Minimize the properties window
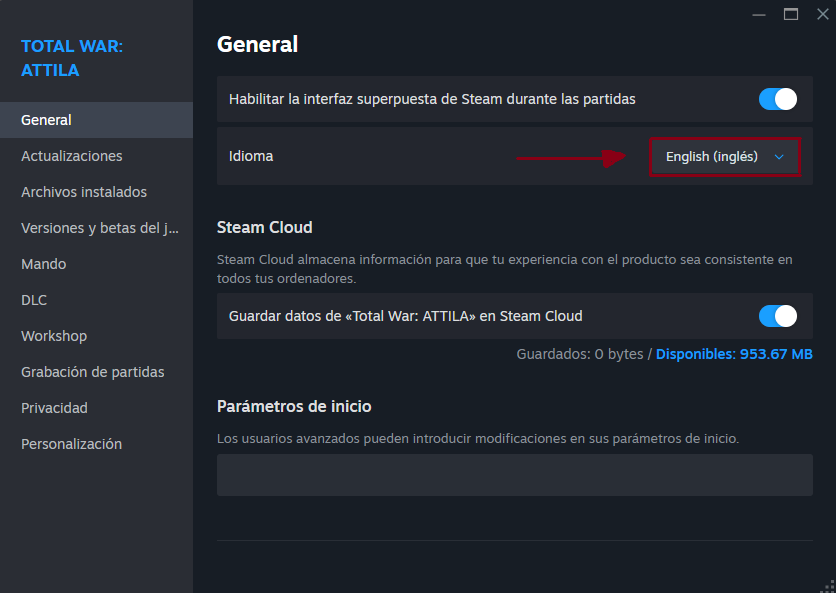This screenshot has width=836, height=593. coord(759,14)
